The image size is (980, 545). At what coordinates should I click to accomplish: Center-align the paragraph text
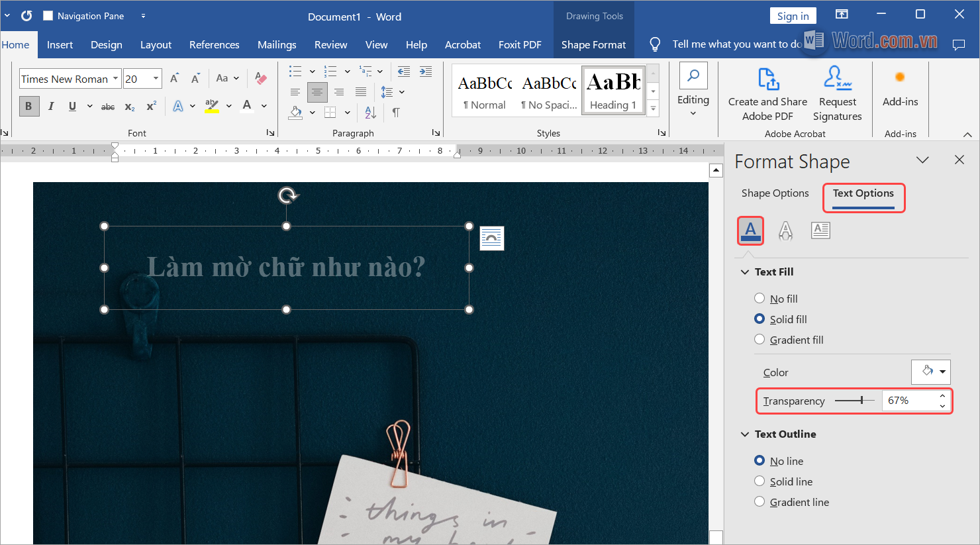pos(317,92)
